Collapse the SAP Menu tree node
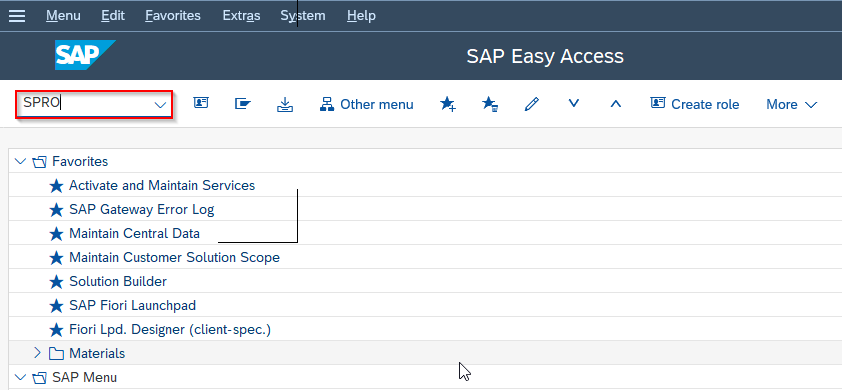The height and width of the screenshot is (390, 842). (20, 377)
